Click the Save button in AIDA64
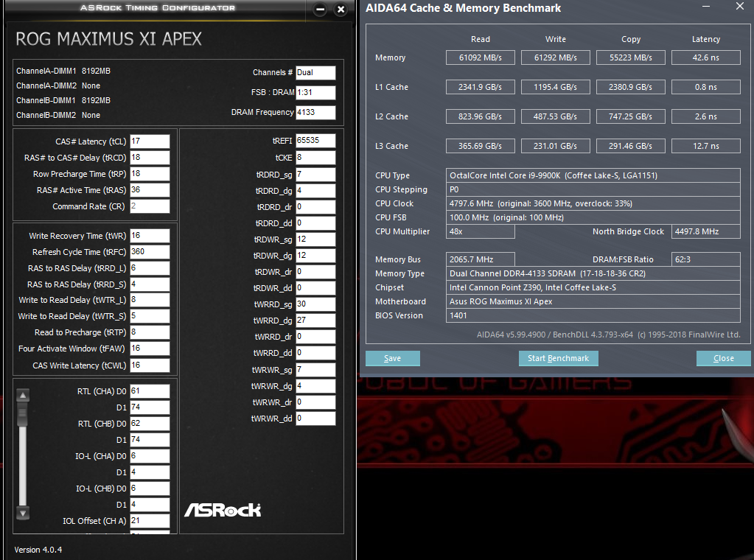This screenshot has width=754, height=560. click(392, 358)
